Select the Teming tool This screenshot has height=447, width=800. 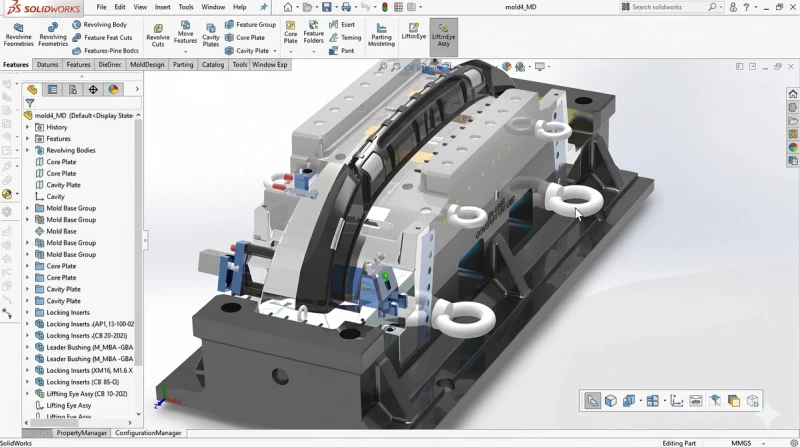tap(345, 38)
